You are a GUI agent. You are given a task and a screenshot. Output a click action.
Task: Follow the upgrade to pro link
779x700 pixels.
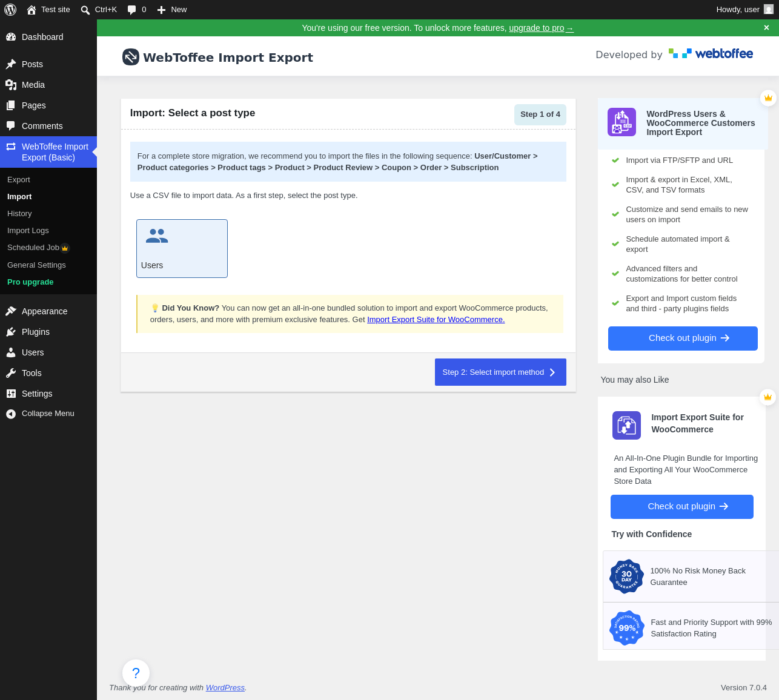541,28
